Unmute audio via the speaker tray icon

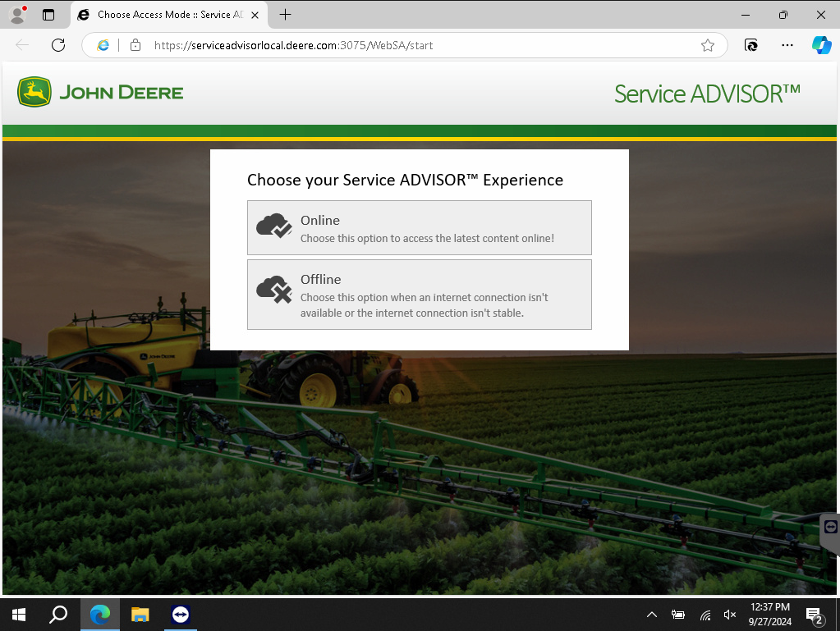tap(729, 614)
